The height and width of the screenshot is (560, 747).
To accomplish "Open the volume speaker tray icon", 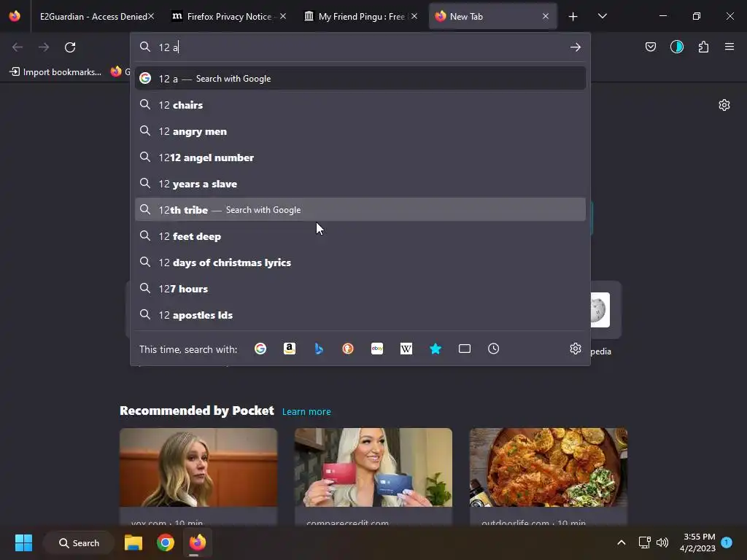I will [662, 542].
